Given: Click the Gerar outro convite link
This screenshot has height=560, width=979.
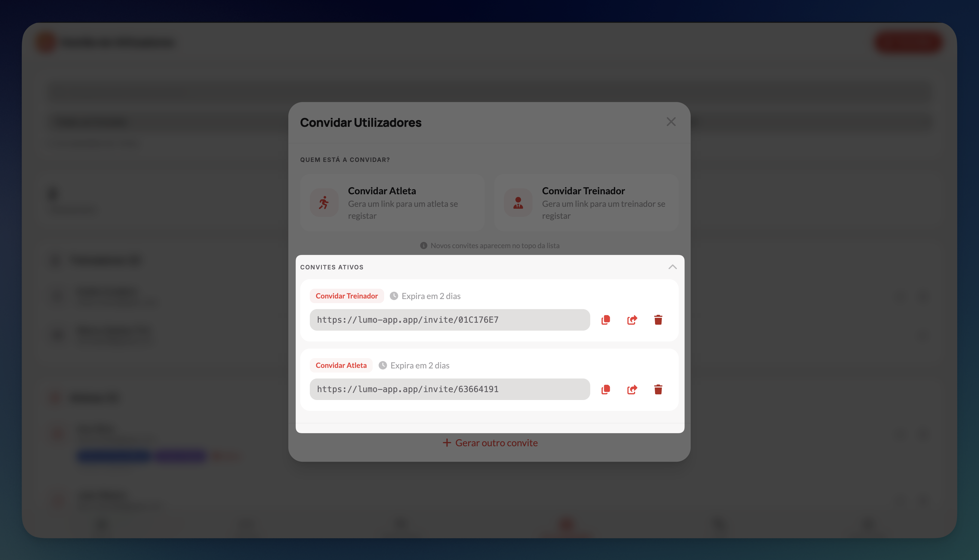Looking at the screenshot, I should pos(496,443).
